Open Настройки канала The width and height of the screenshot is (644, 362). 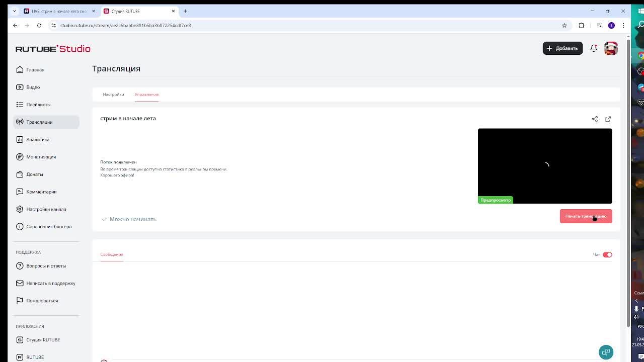(x=46, y=209)
